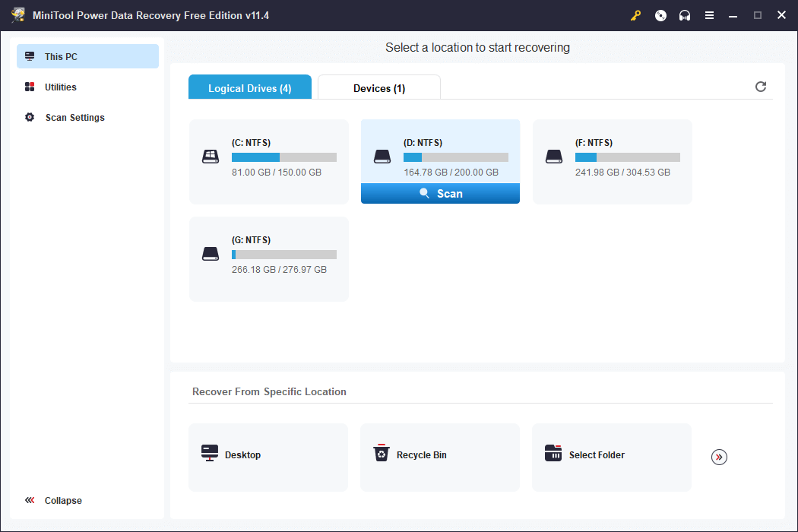Expand more recovery locations with the arrow button

coord(719,457)
